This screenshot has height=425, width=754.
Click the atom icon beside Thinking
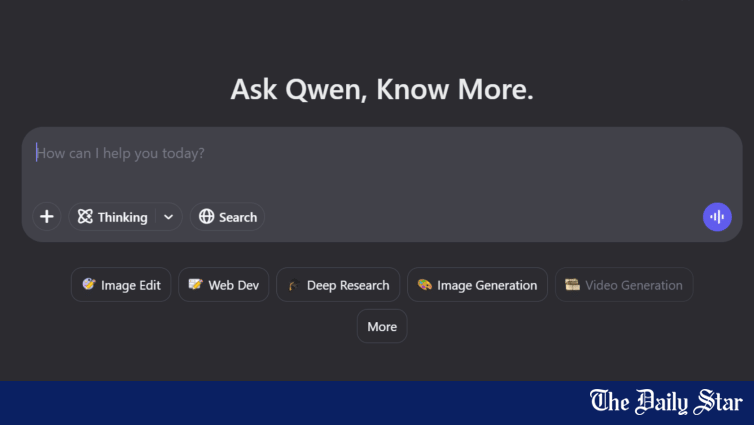pyautogui.click(x=85, y=217)
